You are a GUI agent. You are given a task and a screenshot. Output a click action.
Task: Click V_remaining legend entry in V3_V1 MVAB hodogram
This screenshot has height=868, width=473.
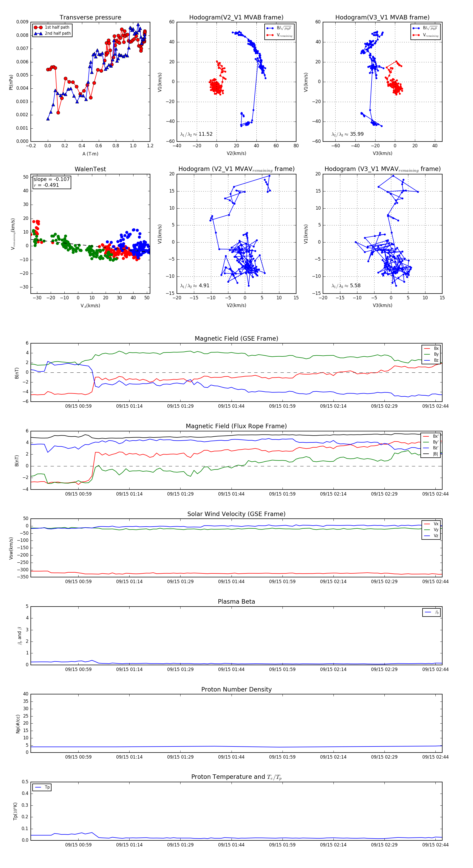point(425,35)
